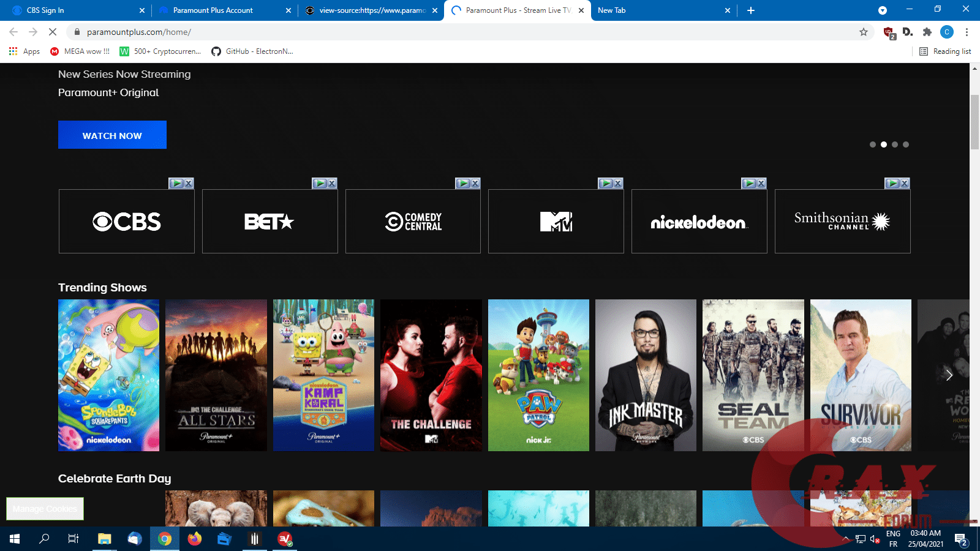Open the PAW Patrol show poster
This screenshot has width=980, height=551.
pos(538,375)
